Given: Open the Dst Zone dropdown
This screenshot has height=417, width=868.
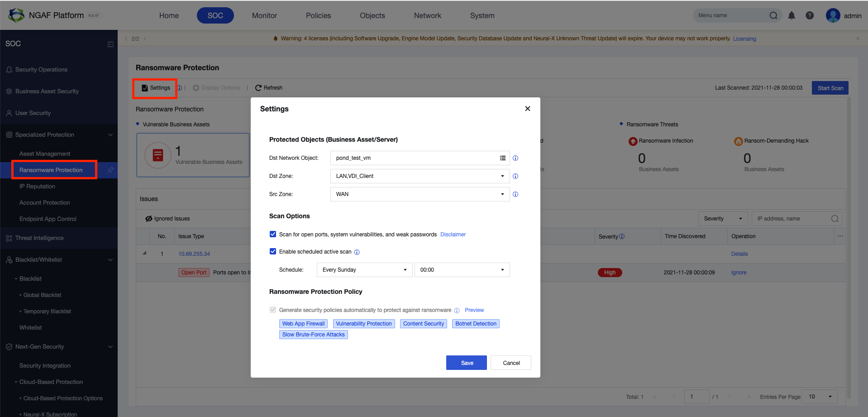Looking at the screenshot, I should (420, 176).
